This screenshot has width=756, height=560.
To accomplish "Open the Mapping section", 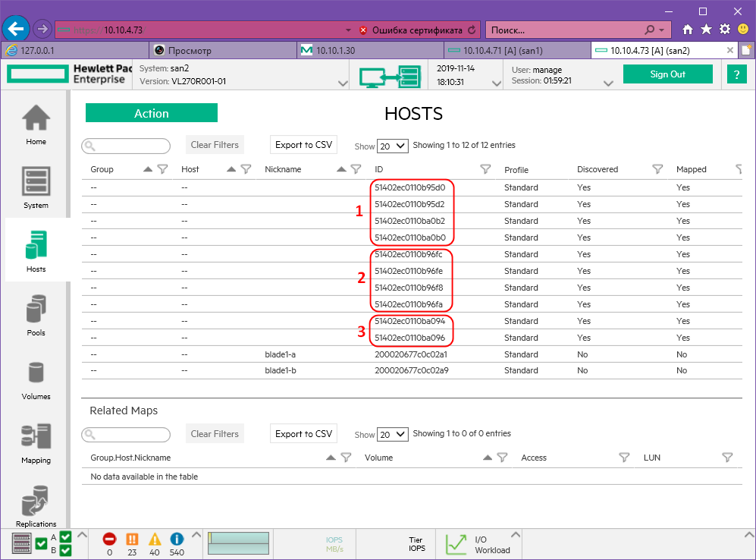I will click(36, 443).
